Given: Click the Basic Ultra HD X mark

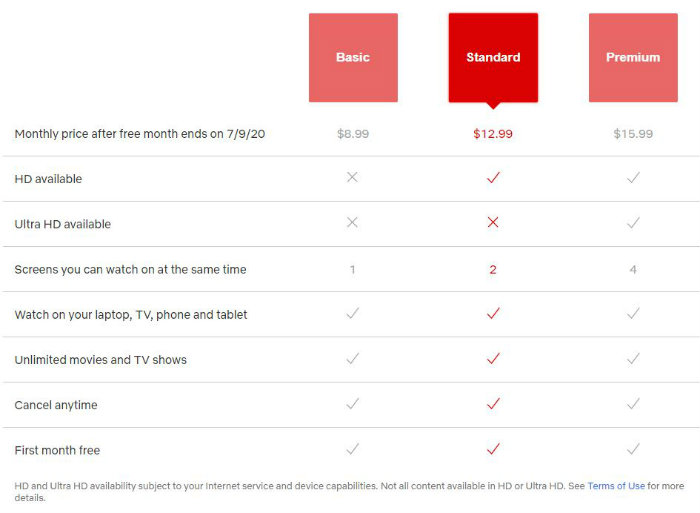Looking at the screenshot, I should [x=352, y=222].
